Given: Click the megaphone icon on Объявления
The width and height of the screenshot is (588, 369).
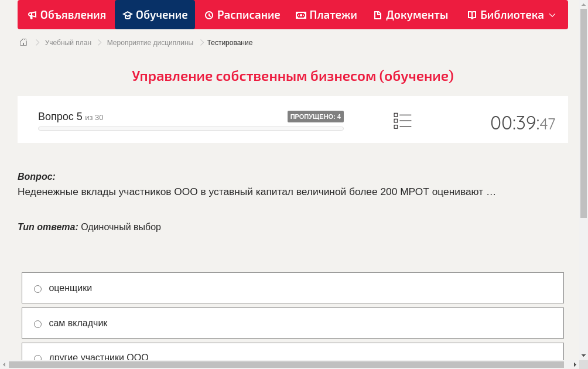Looking at the screenshot, I should click(x=32, y=15).
